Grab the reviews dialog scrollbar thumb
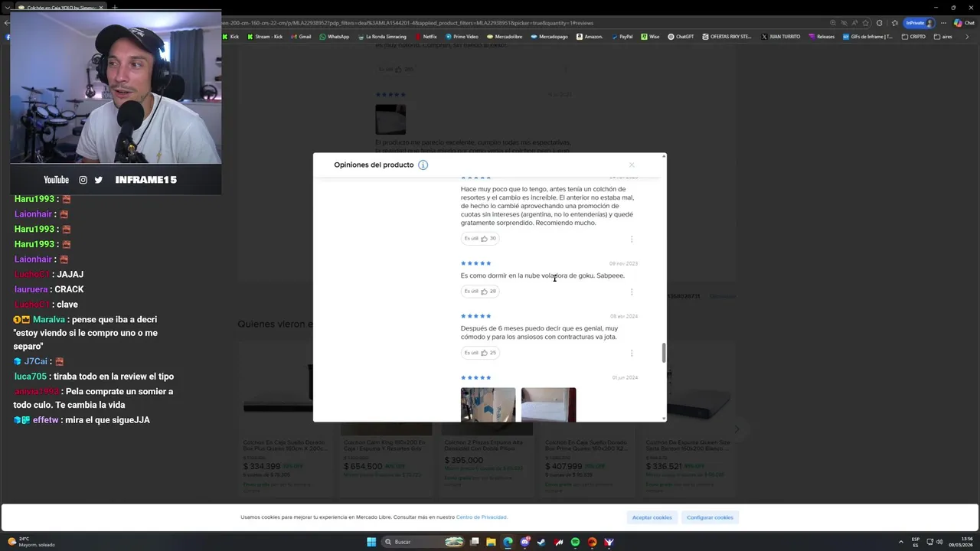The image size is (980, 551). 664,353
